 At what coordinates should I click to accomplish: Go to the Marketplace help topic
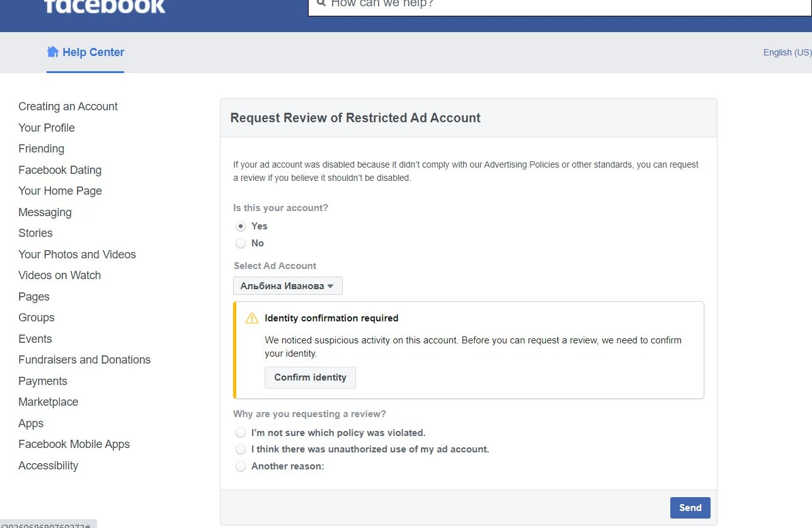49,402
